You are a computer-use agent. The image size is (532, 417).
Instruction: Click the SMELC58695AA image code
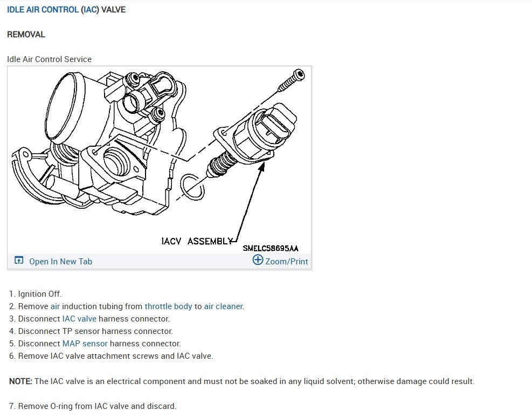point(271,248)
